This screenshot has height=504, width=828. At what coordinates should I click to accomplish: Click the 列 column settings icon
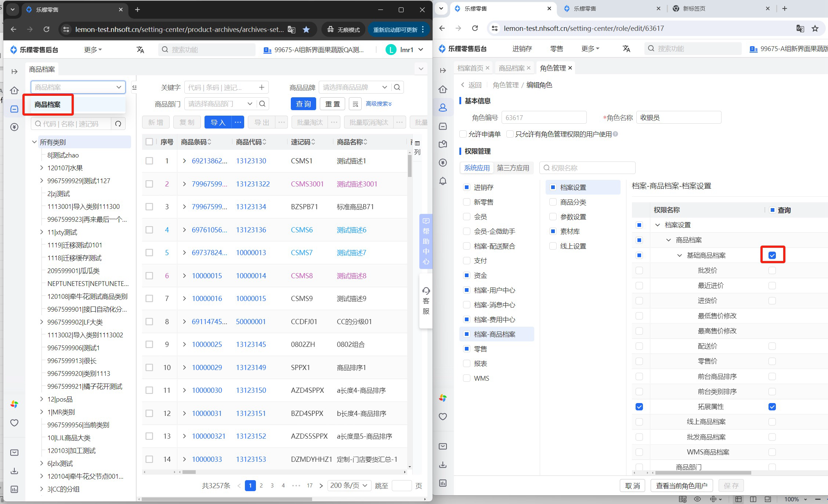(417, 147)
